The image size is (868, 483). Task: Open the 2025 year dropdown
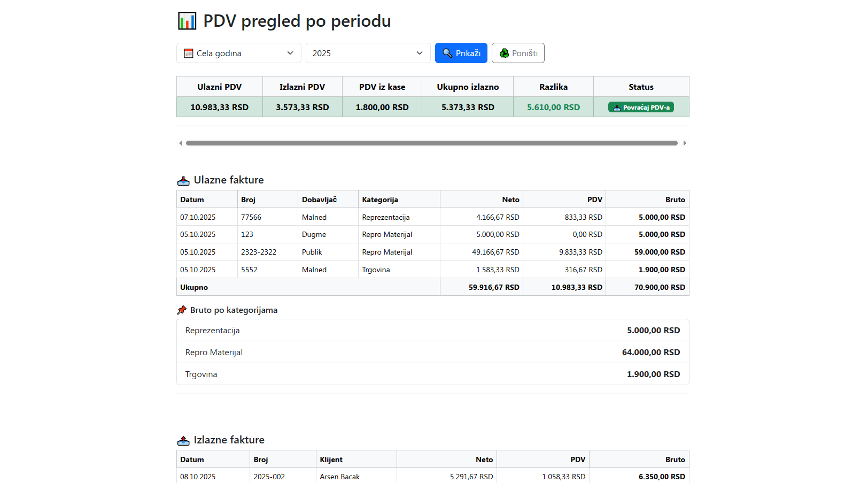click(368, 53)
